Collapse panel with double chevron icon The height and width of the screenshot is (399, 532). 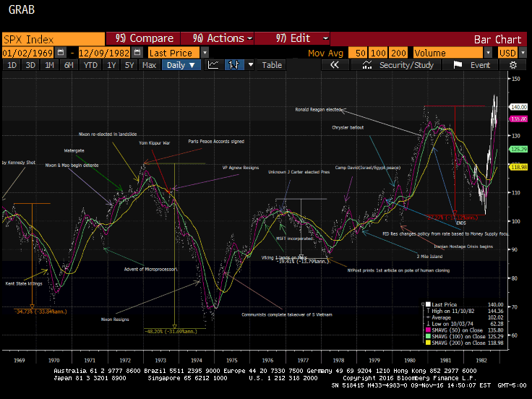335,65
